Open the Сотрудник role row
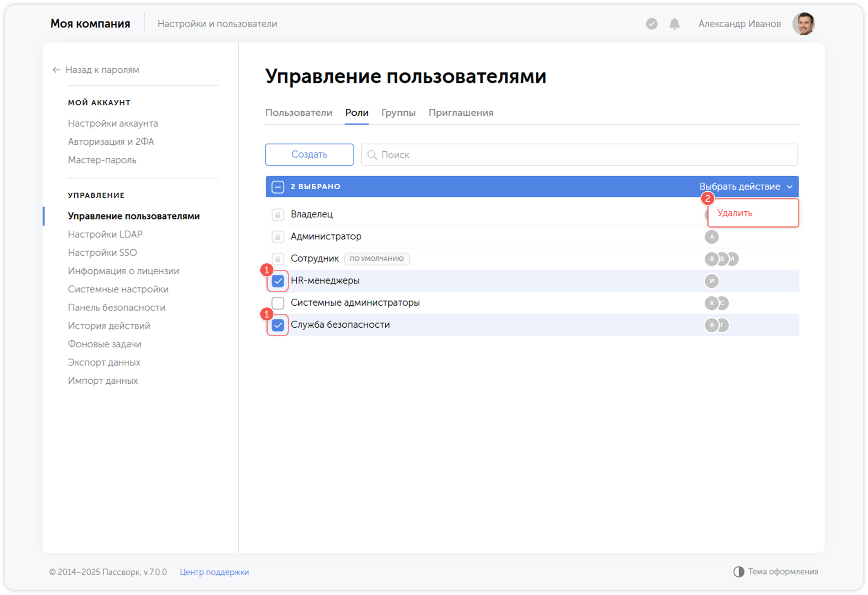The width and height of the screenshot is (868, 595). click(532, 259)
